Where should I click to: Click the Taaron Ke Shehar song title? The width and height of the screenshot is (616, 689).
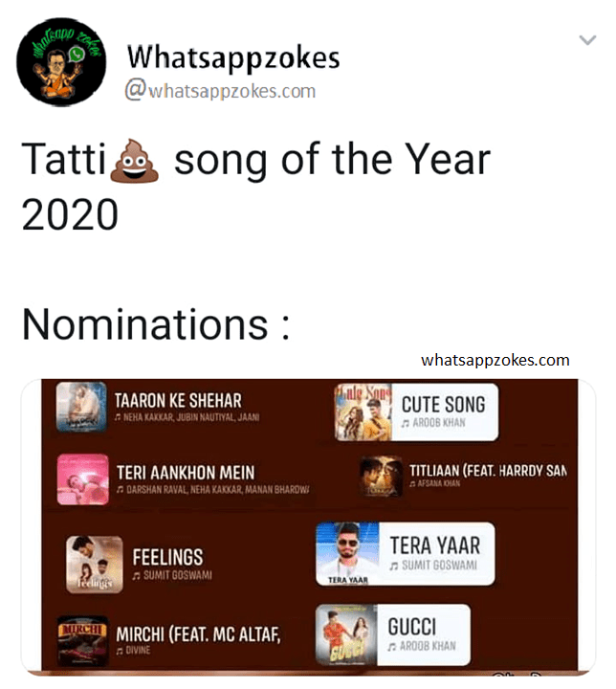(x=178, y=400)
